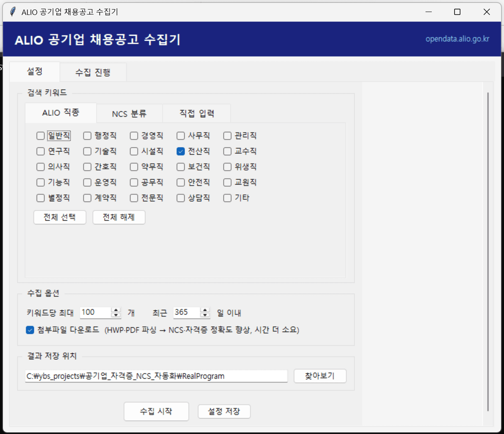The height and width of the screenshot is (434, 504).
Task: Click the vertical scrollbar on the right
Action: [x=488, y=251]
